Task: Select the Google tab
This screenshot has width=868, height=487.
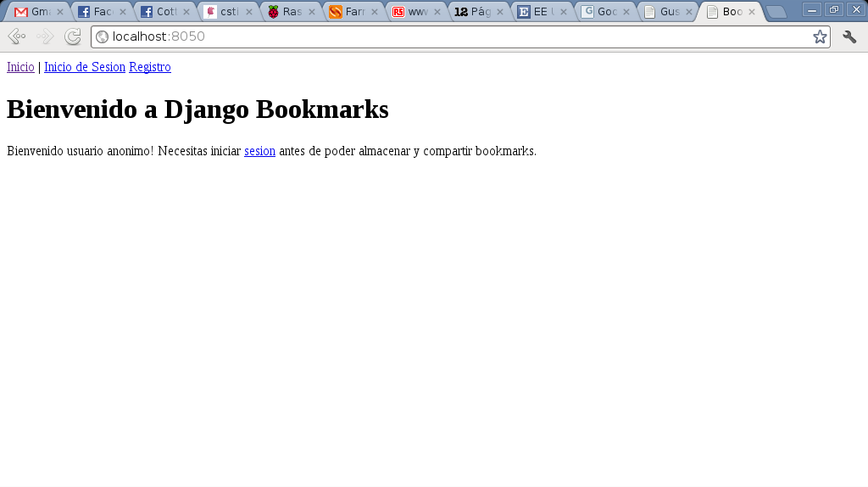Action: (599, 12)
